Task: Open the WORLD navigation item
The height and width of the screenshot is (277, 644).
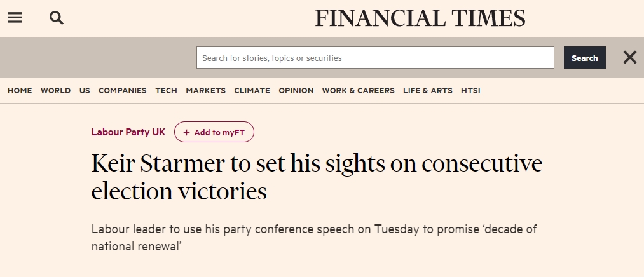Action: [55, 91]
